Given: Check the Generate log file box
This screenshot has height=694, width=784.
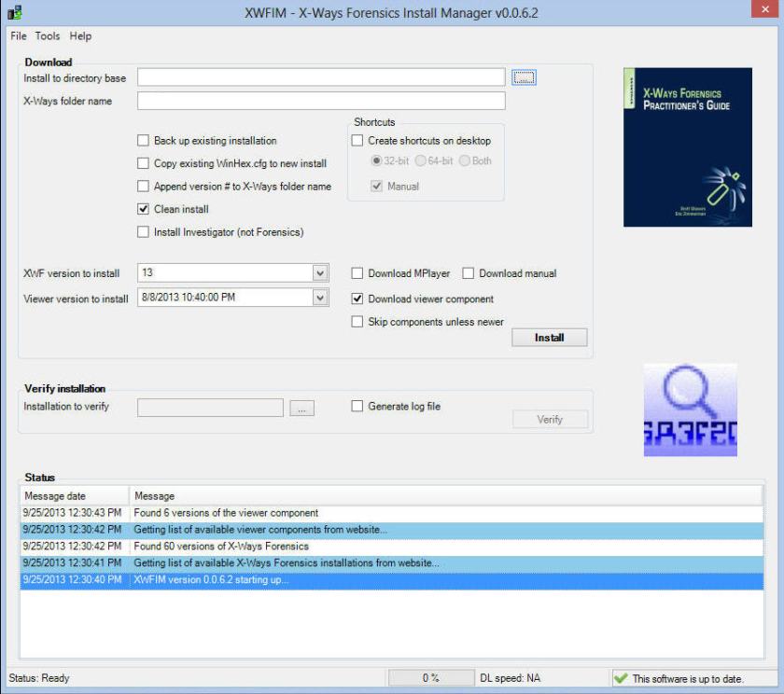Looking at the screenshot, I should (357, 407).
